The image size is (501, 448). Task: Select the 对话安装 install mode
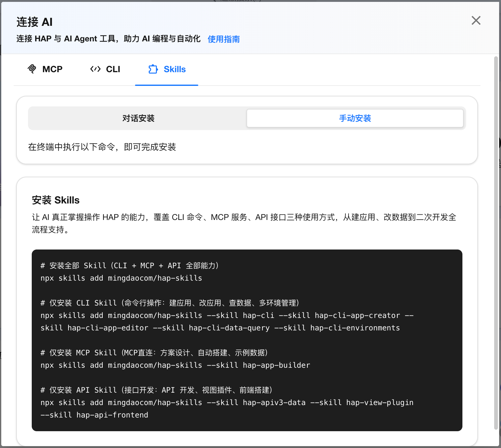(138, 118)
